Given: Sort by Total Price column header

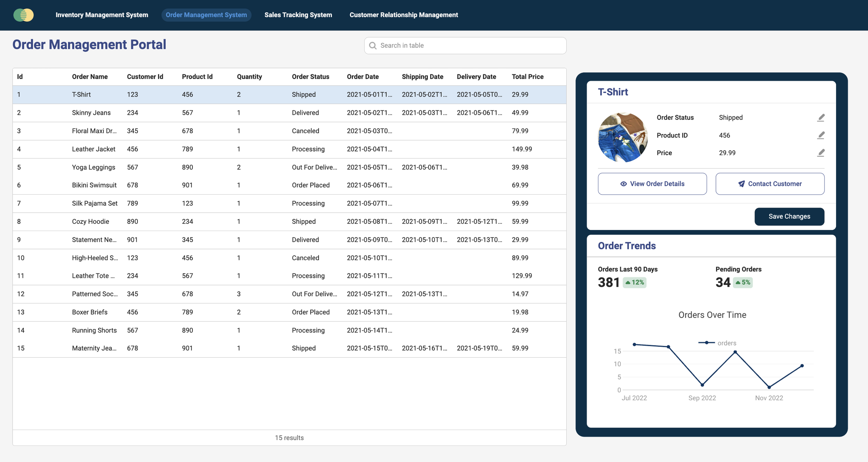Looking at the screenshot, I should point(527,77).
